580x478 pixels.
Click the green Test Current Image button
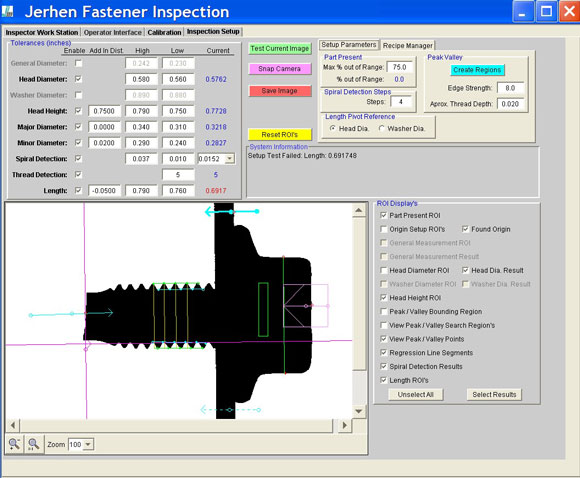[x=280, y=48]
